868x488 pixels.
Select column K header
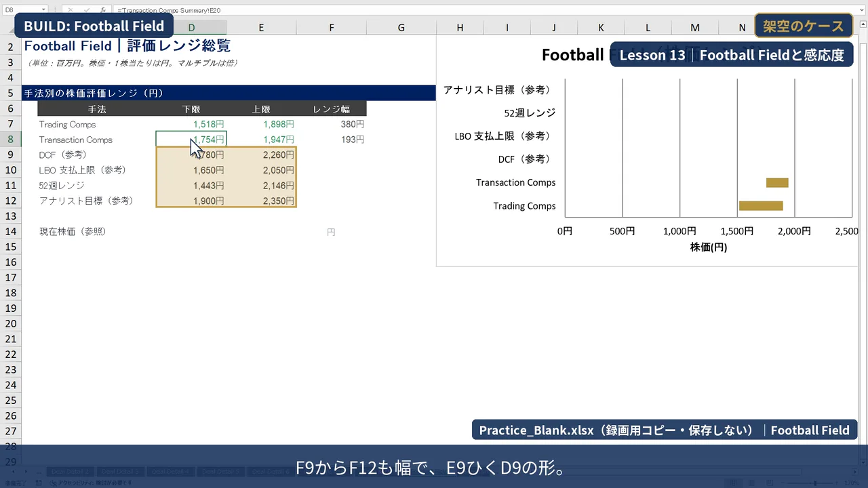601,28
